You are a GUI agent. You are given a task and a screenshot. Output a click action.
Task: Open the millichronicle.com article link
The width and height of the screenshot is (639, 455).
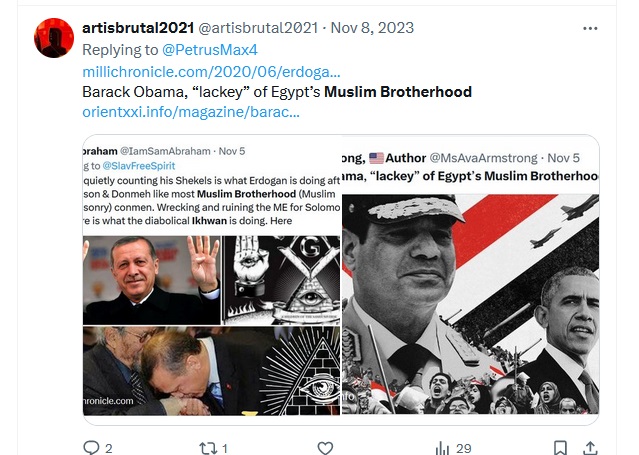coord(211,72)
